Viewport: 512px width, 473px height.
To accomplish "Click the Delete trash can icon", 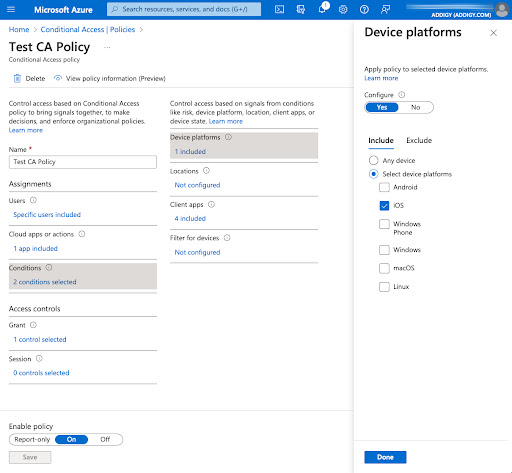I will [17, 78].
